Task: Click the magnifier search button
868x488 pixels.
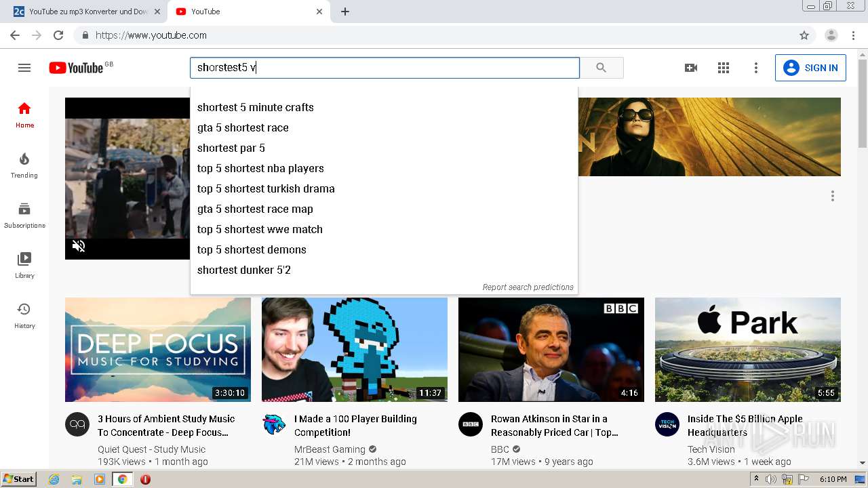Action: click(x=601, y=68)
